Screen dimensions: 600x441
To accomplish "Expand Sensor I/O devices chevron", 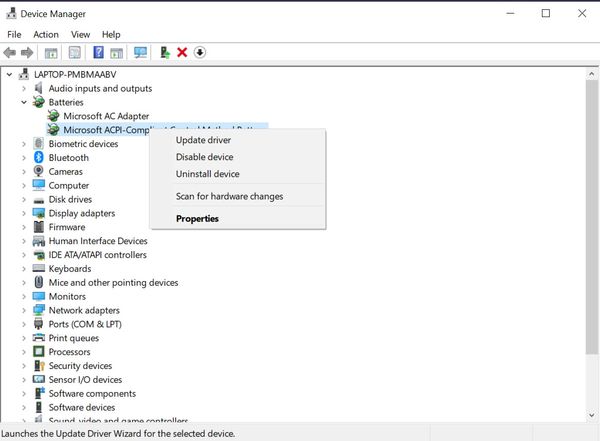I will point(24,379).
